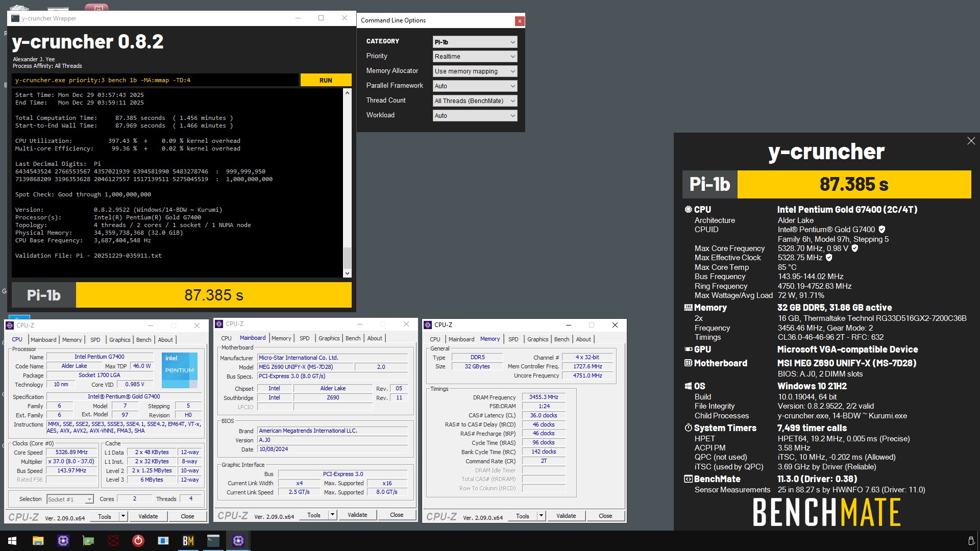
Task: Open the BenchMate taskbar icon
Action: 188,541
